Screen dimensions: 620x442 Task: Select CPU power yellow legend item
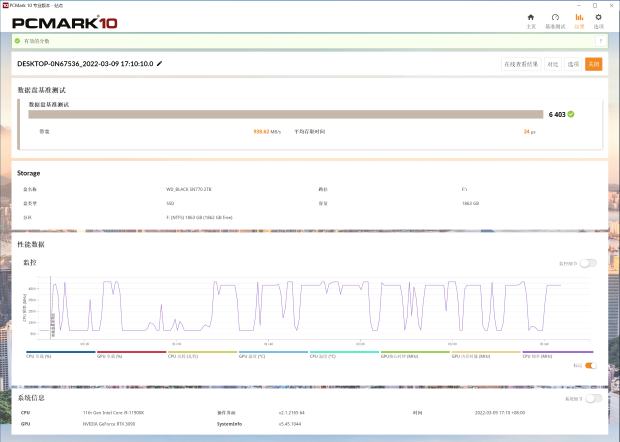(202, 354)
